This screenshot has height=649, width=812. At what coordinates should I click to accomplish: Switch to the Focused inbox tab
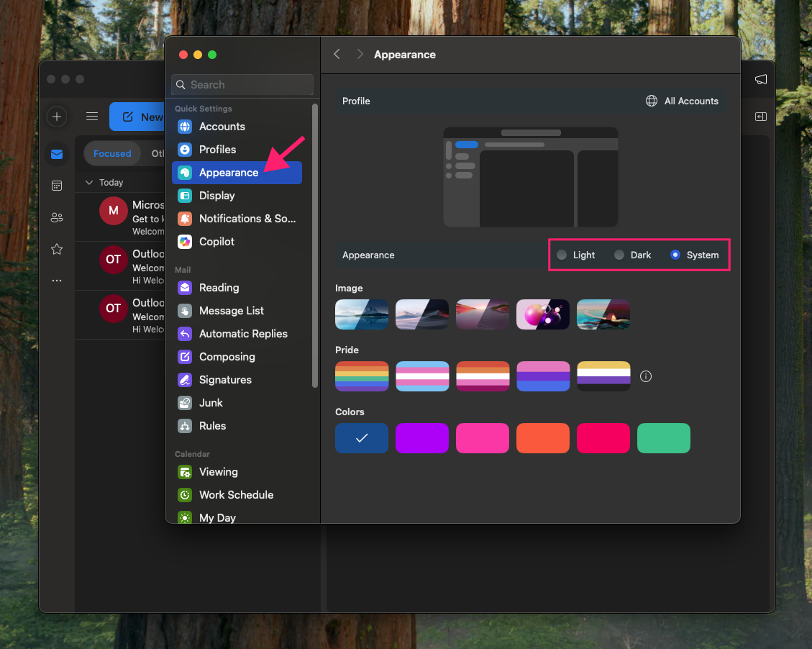pos(112,154)
